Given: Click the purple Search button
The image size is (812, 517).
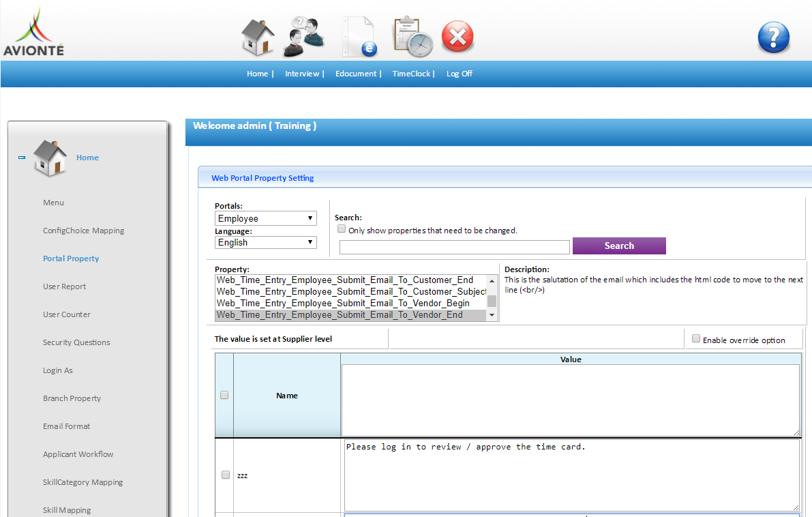Looking at the screenshot, I should click(x=619, y=246).
